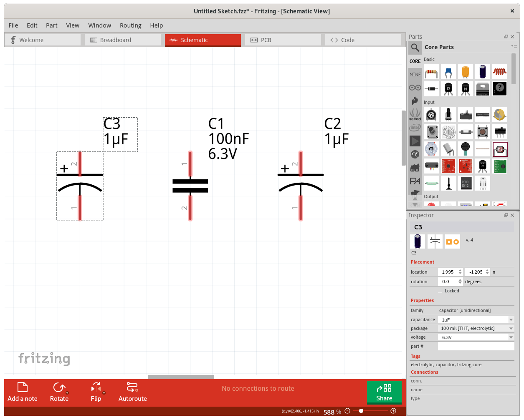
Task: Select the RFID ID12 part
Action: [466, 183]
